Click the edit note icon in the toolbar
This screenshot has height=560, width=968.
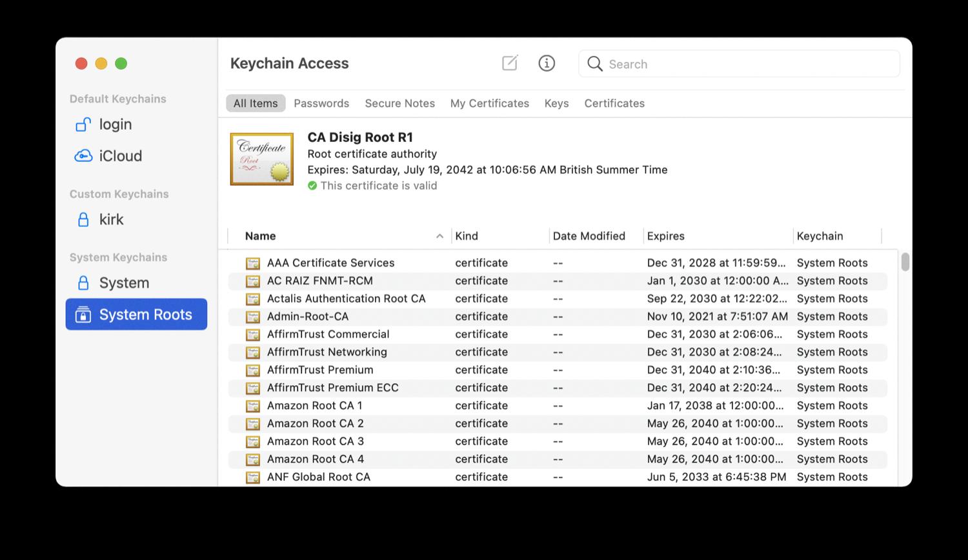coord(509,63)
